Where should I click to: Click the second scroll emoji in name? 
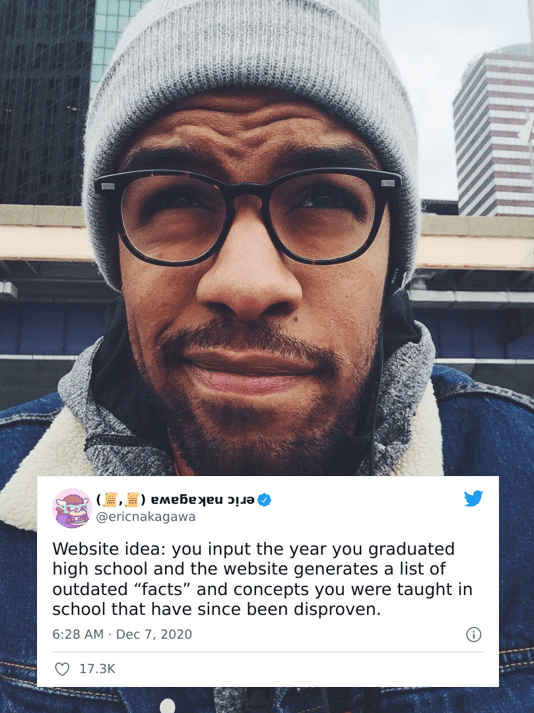coord(132,499)
